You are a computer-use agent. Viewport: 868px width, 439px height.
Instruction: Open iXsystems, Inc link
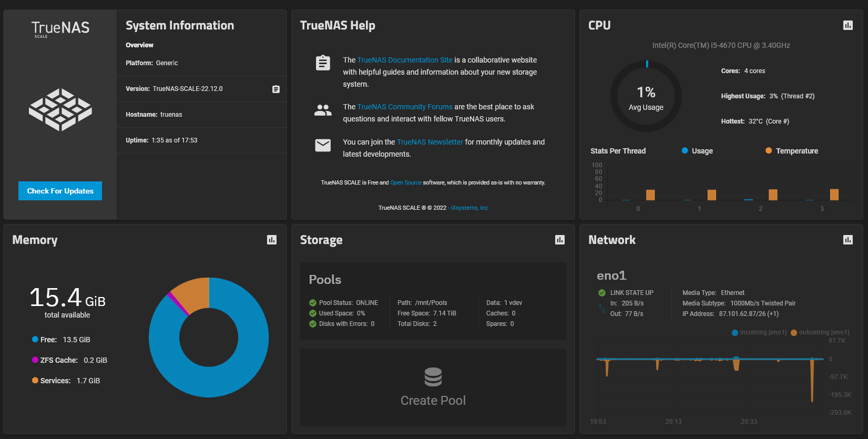click(x=469, y=208)
